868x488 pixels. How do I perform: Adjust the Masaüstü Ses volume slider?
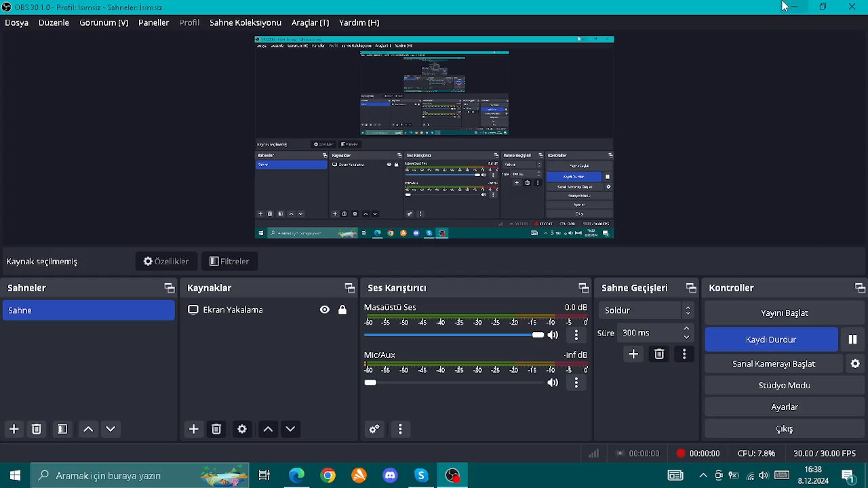pos(538,335)
